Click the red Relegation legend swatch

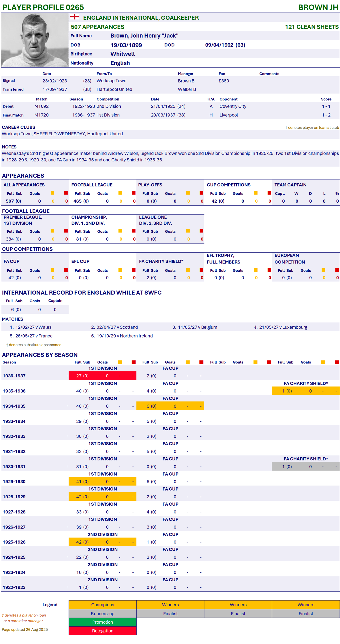tap(103, 631)
